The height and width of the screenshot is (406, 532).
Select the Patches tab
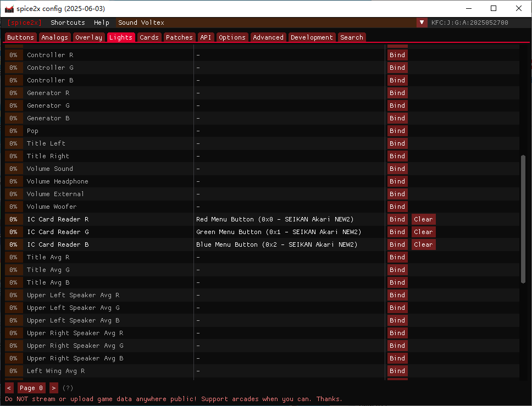[179, 37]
